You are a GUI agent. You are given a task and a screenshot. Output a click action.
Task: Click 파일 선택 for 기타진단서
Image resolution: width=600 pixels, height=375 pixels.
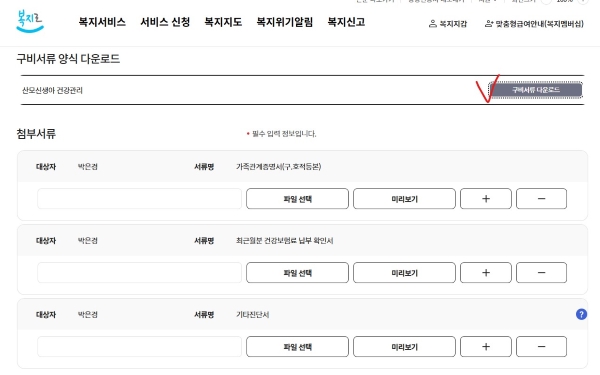point(297,347)
